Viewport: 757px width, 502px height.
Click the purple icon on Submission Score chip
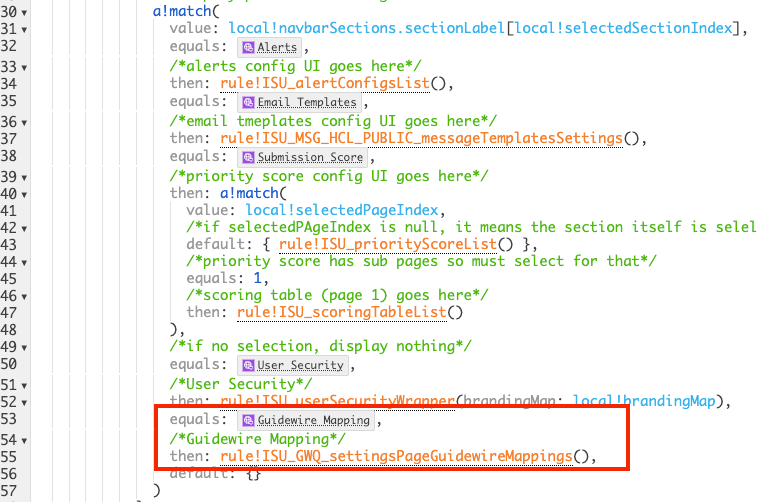coord(248,157)
